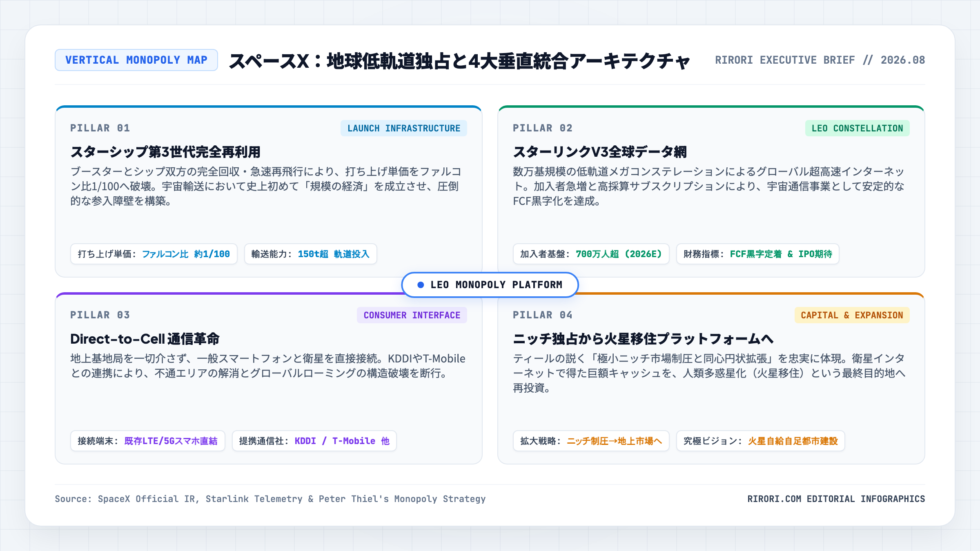980x551 pixels.
Task: Click heading スターリンクV3全球データ網
Action: (x=600, y=152)
